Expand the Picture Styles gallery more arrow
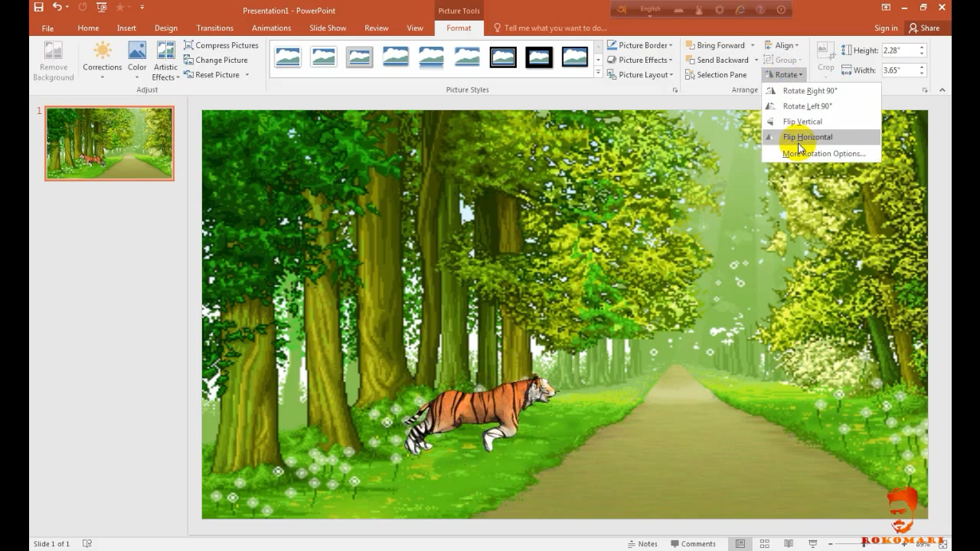Viewport: 980px width, 551px height. pos(598,73)
